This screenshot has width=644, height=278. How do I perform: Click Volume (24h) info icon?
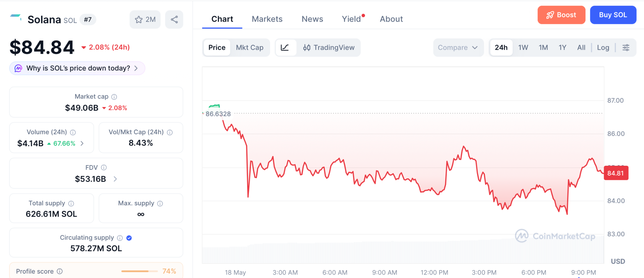click(x=73, y=132)
